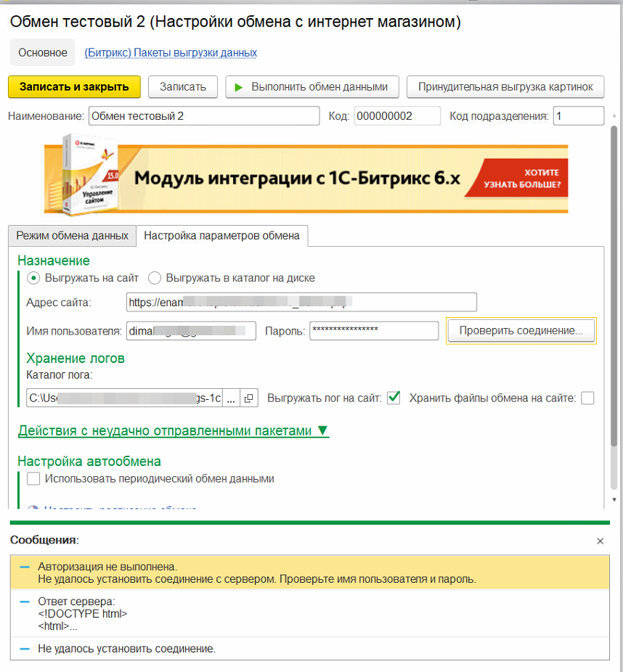
Task: Enable 'Использовать периодический обмен данными' checkbox
Action: coord(33,479)
